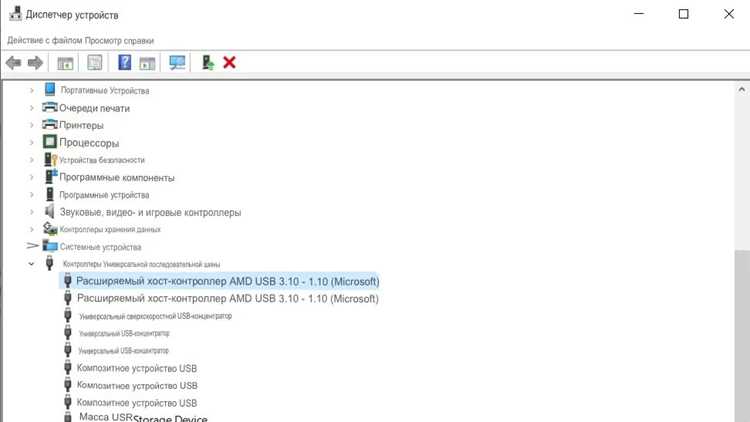Click the vertical scrollbar thumb
750x422 pixels.
[x=742, y=335]
